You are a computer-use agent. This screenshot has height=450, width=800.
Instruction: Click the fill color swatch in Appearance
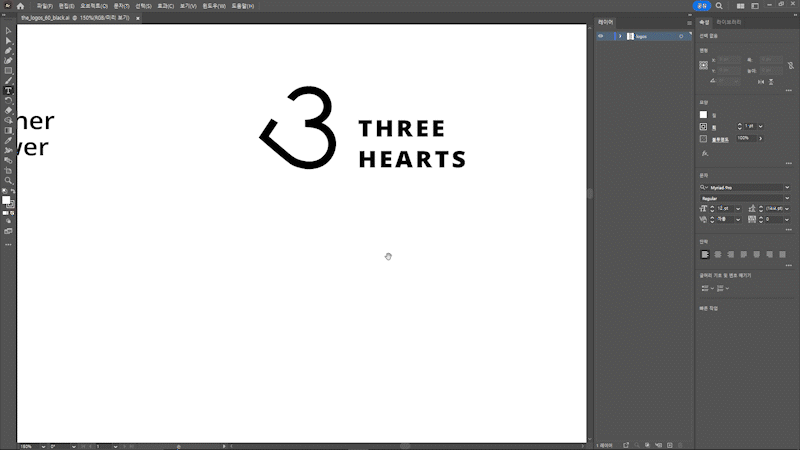(x=704, y=115)
